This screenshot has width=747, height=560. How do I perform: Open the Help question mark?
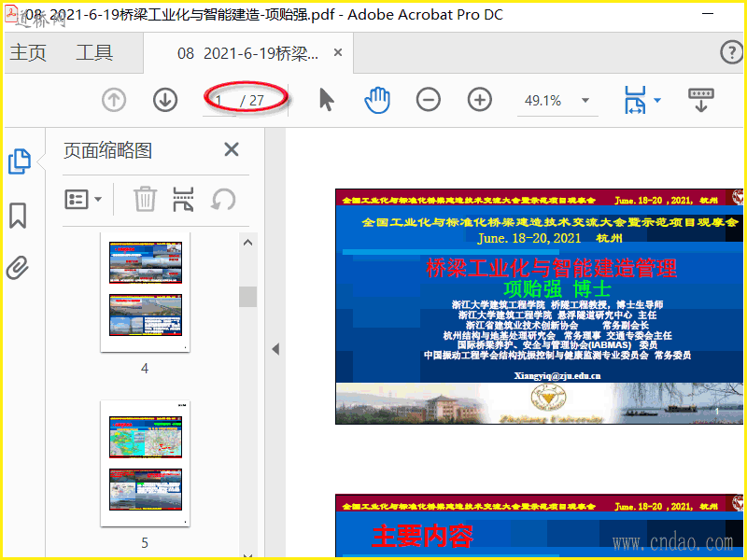point(731,52)
